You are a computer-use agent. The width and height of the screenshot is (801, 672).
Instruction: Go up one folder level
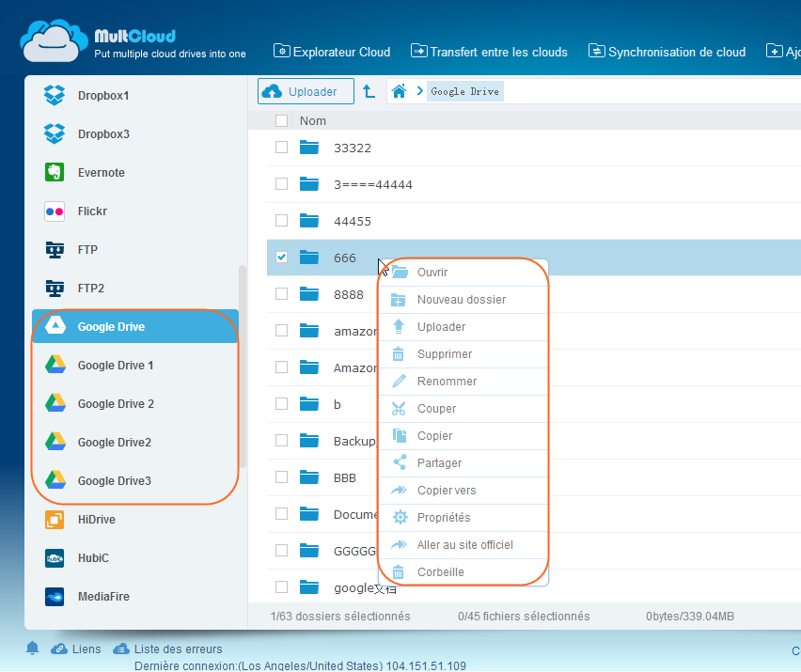click(369, 91)
